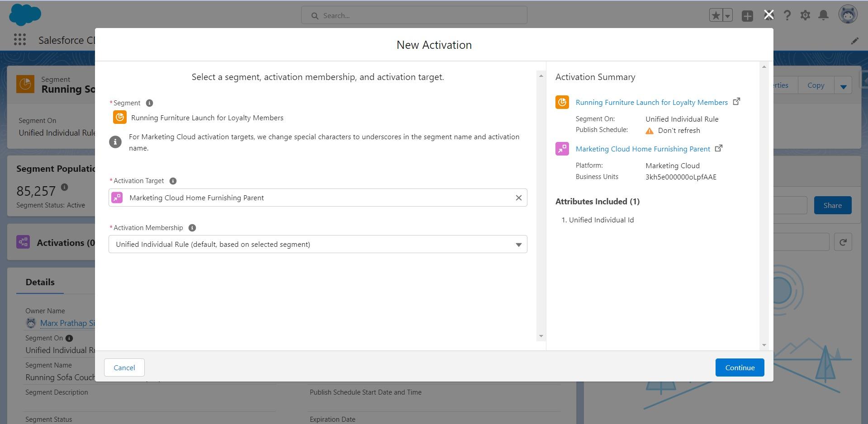This screenshot has height=424, width=868.
Task: Close the New Activation dialog
Action: 768,15
